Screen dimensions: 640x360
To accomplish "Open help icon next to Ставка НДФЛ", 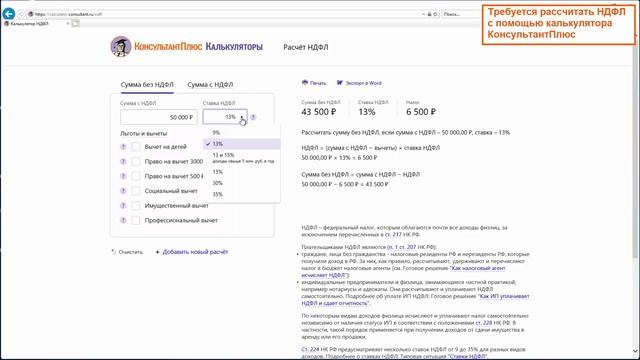I will tap(253, 117).
